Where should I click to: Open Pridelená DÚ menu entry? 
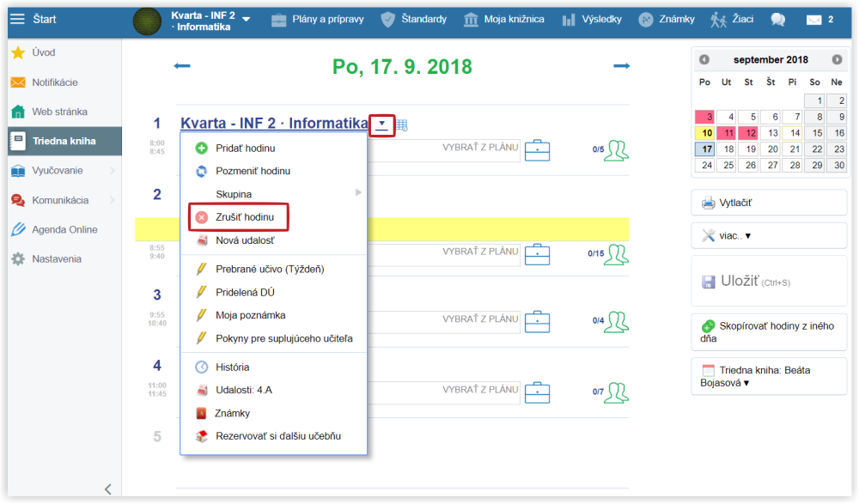click(x=274, y=292)
